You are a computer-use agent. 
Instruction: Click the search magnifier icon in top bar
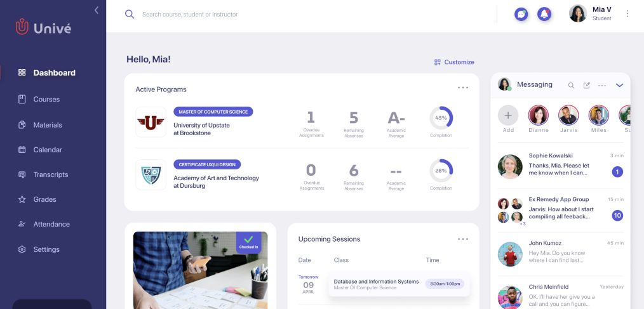click(130, 15)
